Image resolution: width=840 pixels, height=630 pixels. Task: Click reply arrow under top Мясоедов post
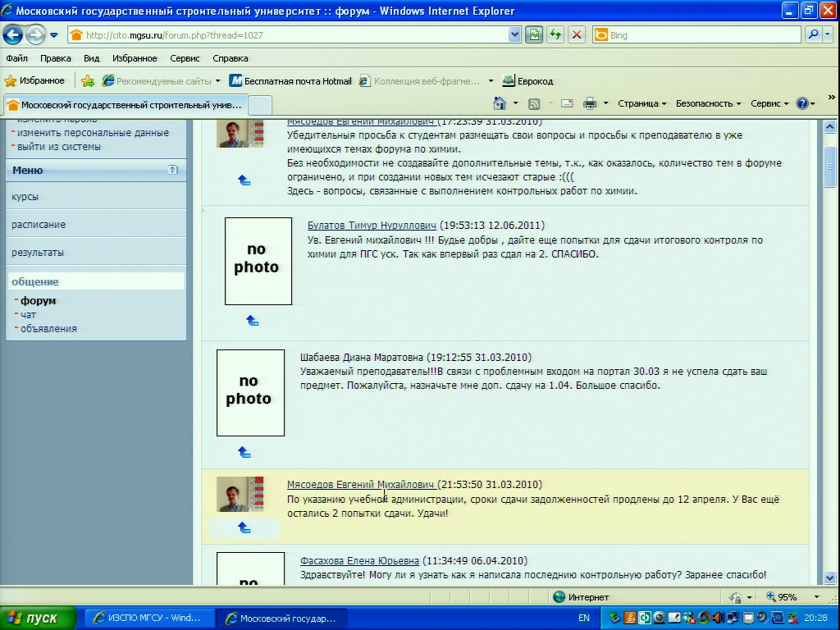(244, 180)
